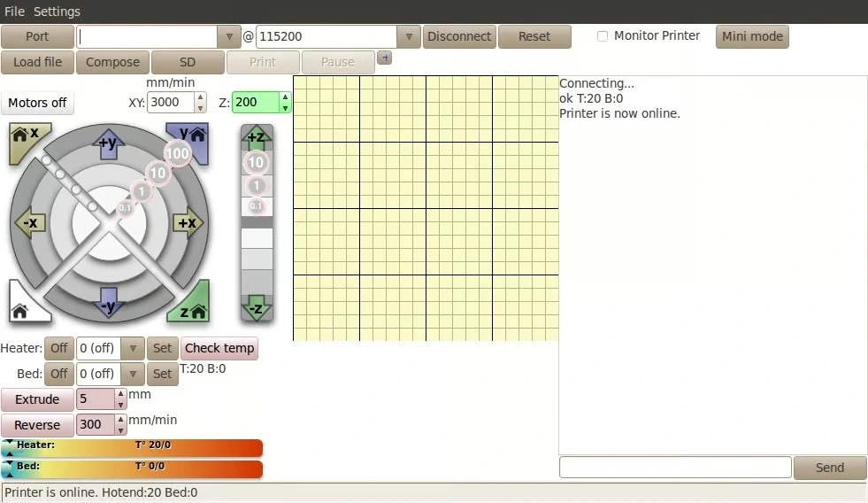
Task: Raise the Z axis with +z arrow
Action: [x=256, y=137]
